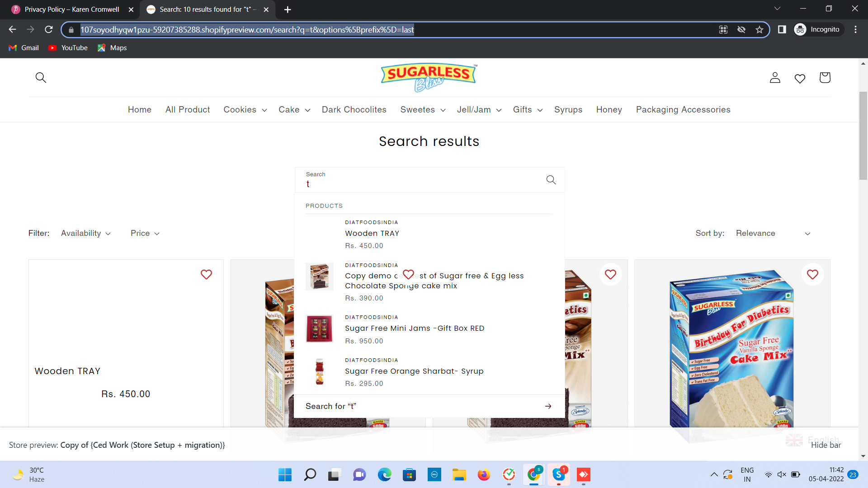Screen dimensions: 868x488
Task: Select Sugar Free Mini Jams suggestion
Action: pyautogui.click(x=414, y=328)
